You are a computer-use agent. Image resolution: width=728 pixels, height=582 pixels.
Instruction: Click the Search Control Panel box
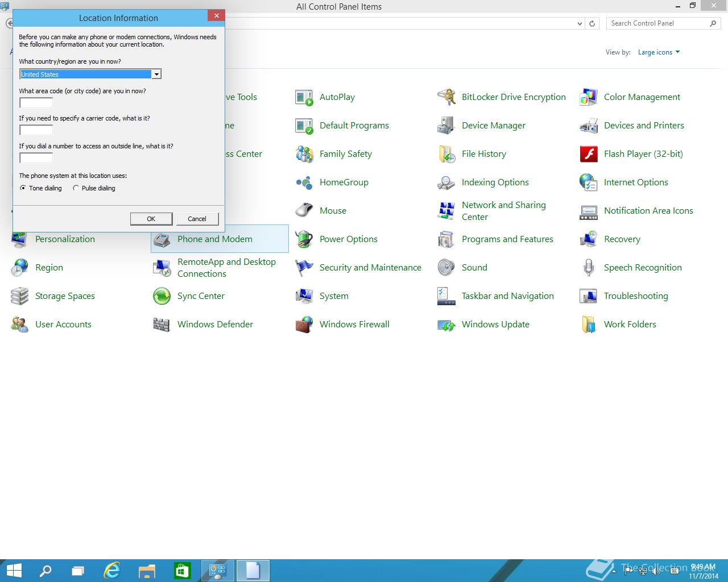point(663,23)
